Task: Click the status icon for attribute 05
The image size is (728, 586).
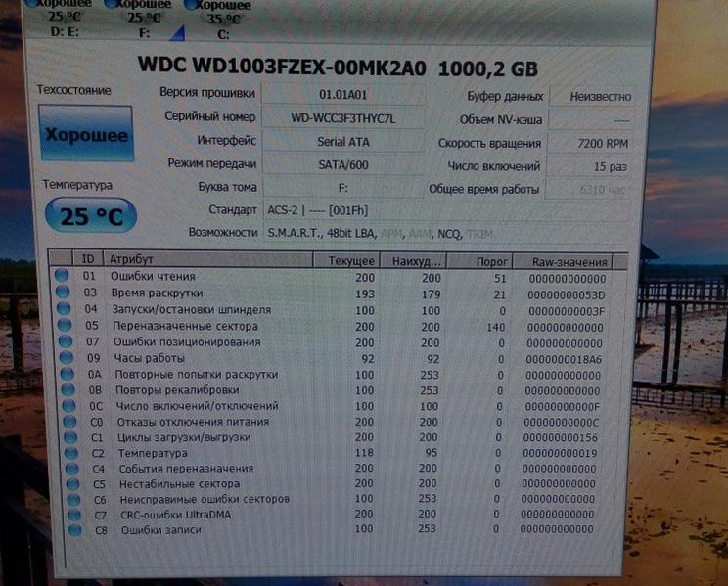Action: coord(65,325)
